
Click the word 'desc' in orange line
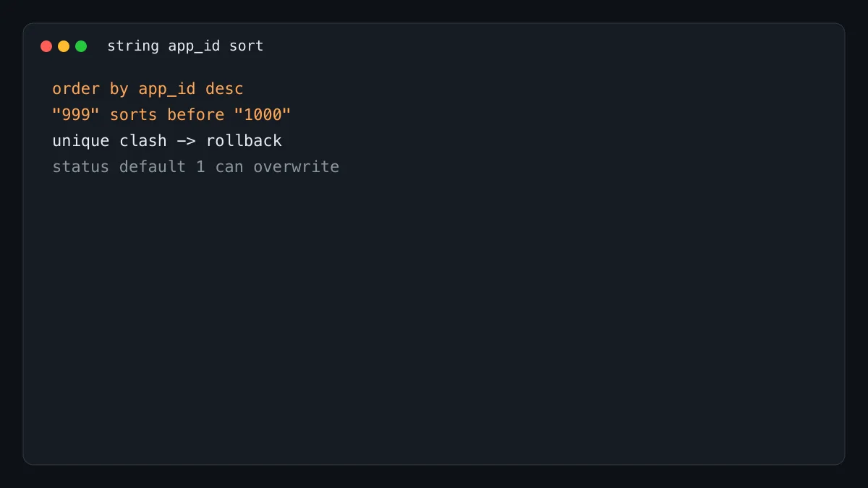click(x=225, y=89)
